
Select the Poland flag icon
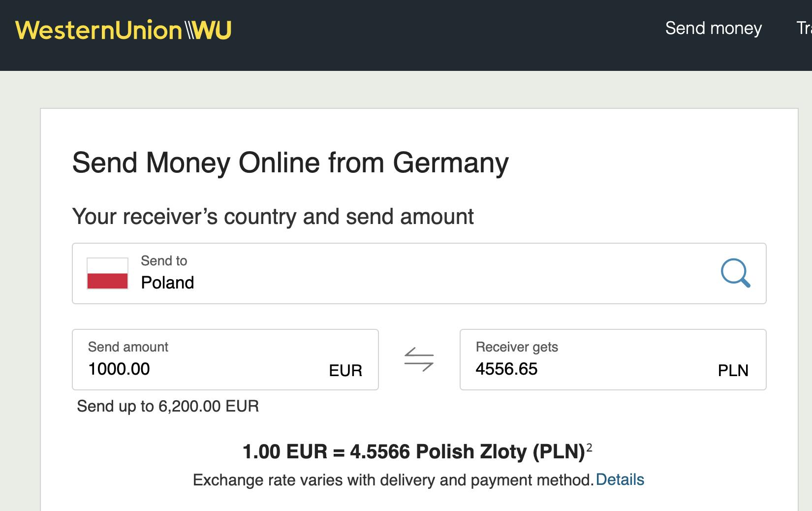[107, 274]
